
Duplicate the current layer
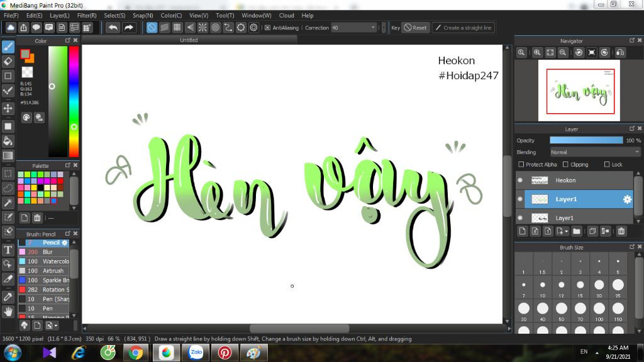coord(592,231)
